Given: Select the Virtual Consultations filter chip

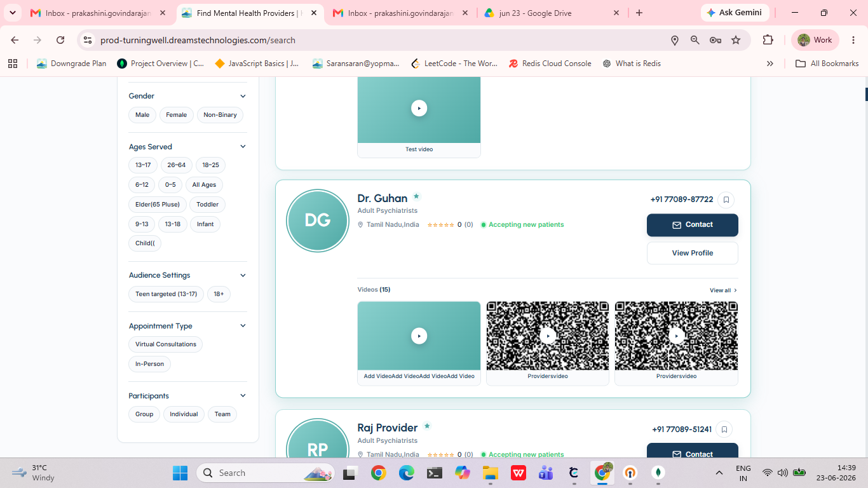Looking at the screenshot, I should [166, 344].
